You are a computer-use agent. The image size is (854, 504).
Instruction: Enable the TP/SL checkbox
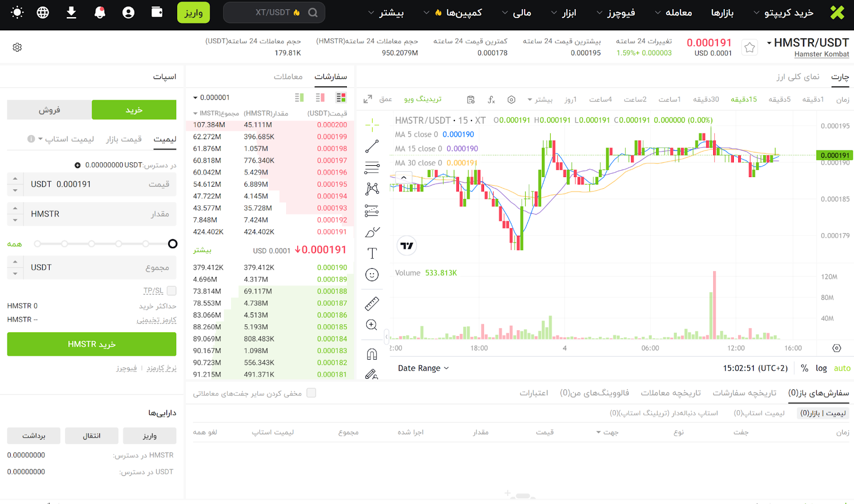[171, 291]
